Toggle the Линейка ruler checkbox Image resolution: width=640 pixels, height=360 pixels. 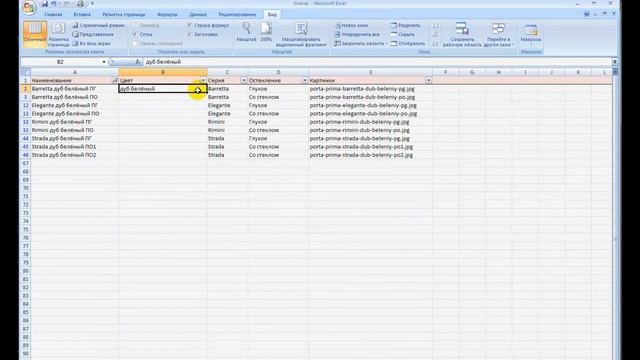(135, 25)
